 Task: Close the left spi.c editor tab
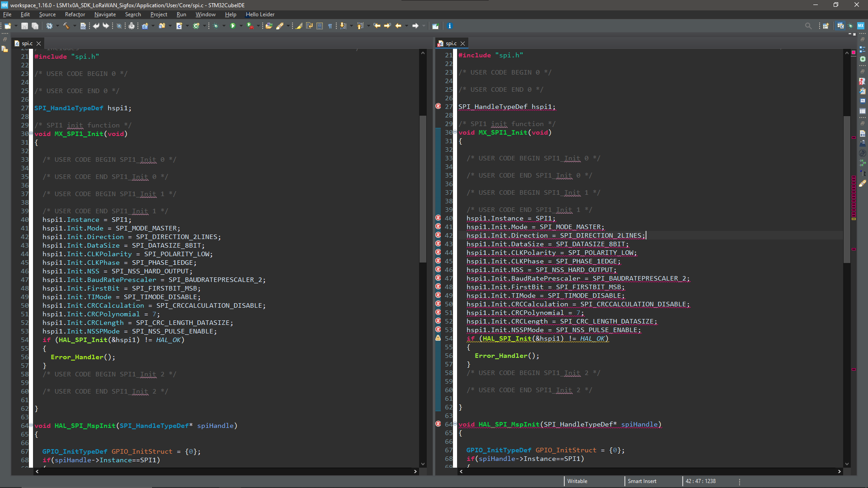39,43
